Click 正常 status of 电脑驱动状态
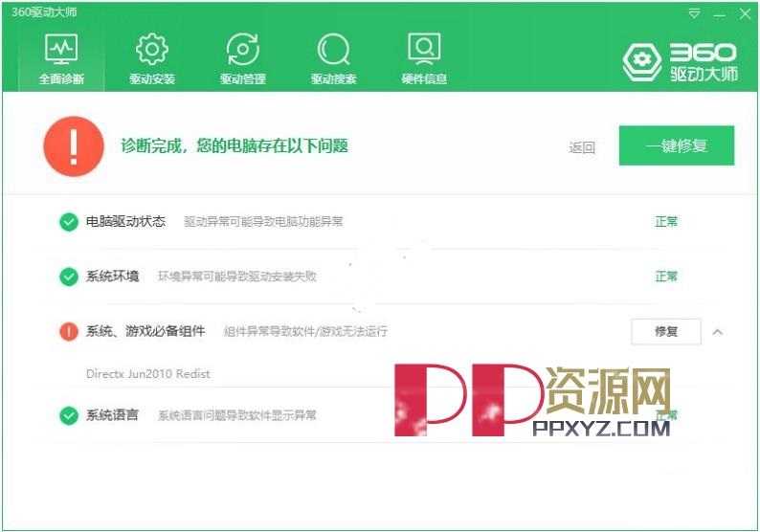Image resolution: width=760 pixels, height=532 pixels. tap(666, 221)
